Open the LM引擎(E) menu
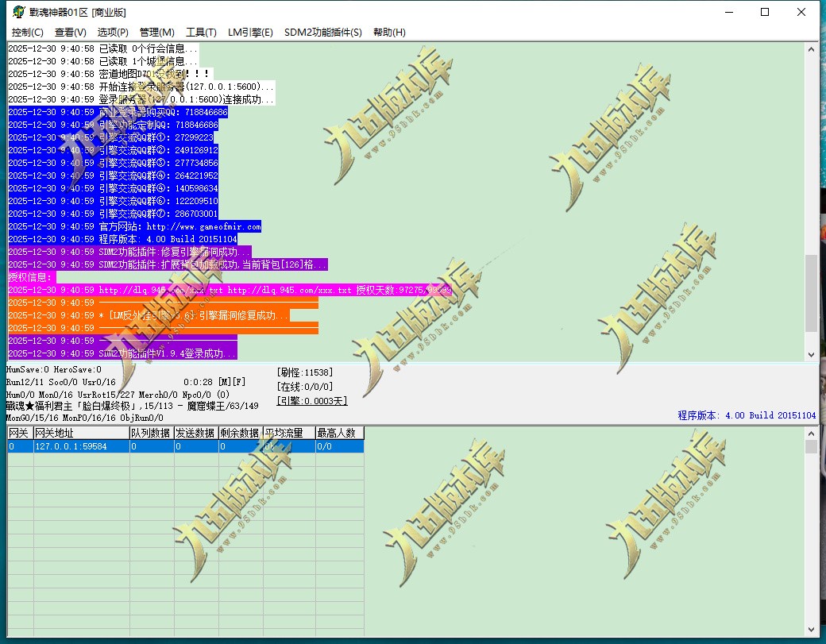 point(250,32)
